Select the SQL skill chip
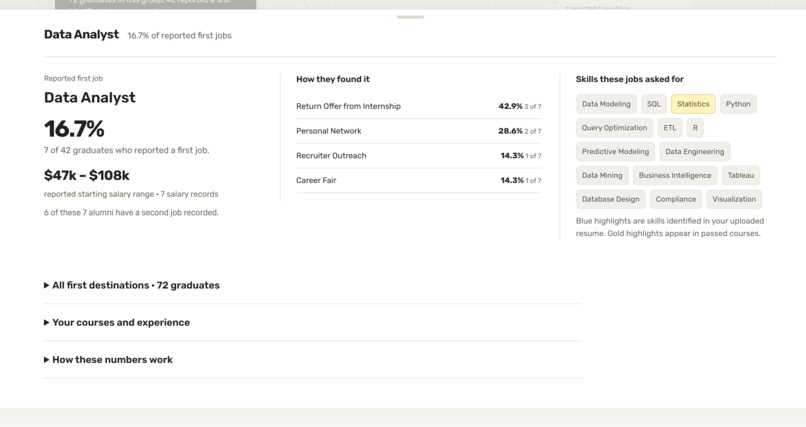This screenshot has height=427, width=806. [654, 104]
